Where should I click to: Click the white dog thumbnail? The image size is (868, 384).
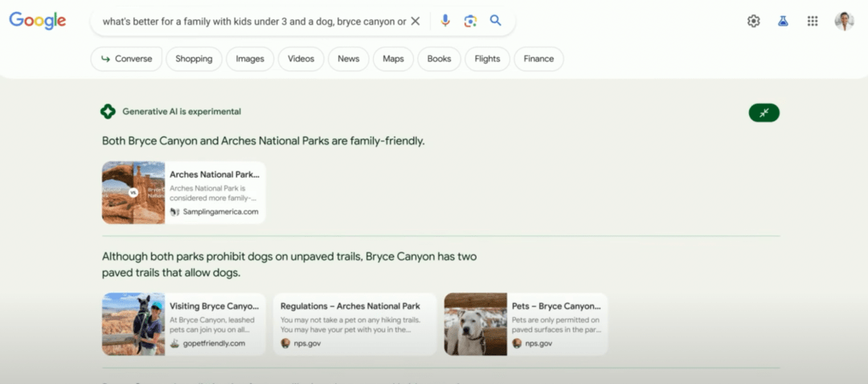point(476,324)
